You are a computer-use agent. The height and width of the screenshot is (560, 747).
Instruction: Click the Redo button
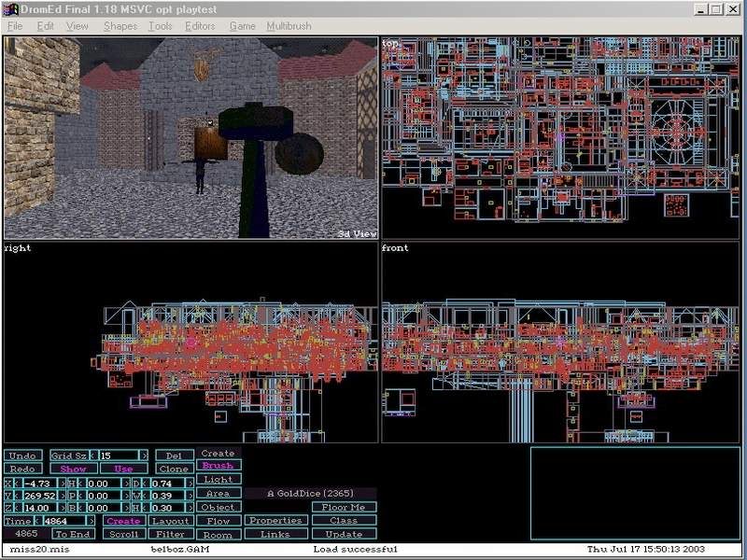(x=22, y=469)
